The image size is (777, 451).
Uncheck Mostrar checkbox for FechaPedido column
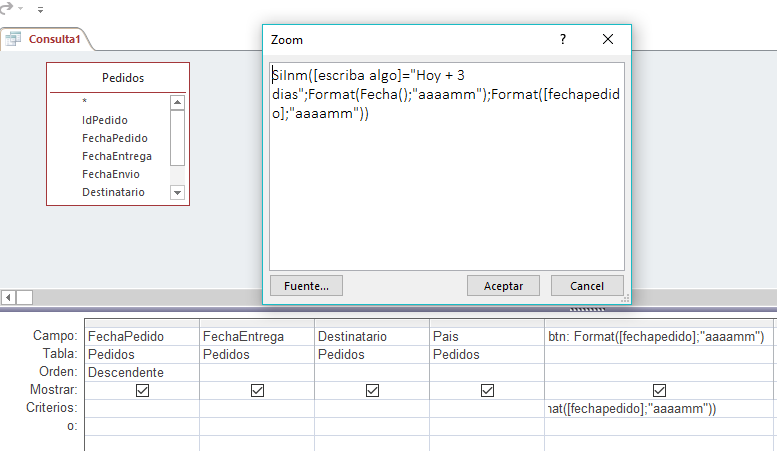(x=142, y=391)
